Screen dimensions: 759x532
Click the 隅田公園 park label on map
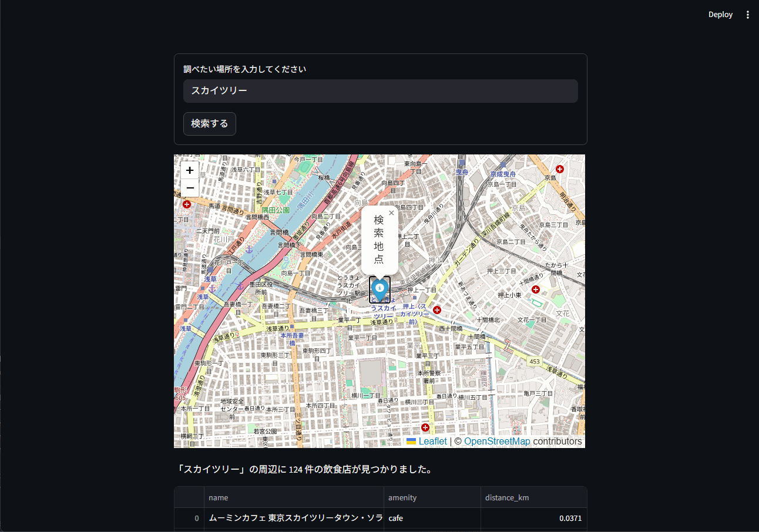tap(276, 210)
